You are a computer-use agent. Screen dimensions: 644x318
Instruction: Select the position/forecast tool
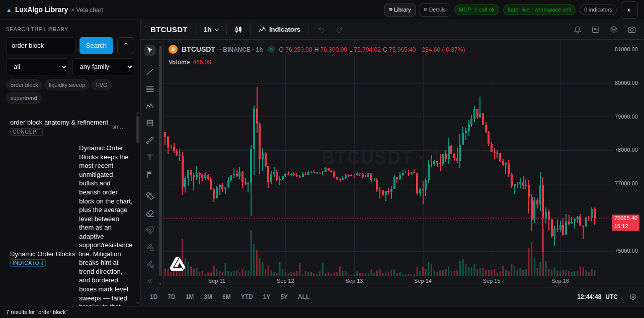point(150,123)
